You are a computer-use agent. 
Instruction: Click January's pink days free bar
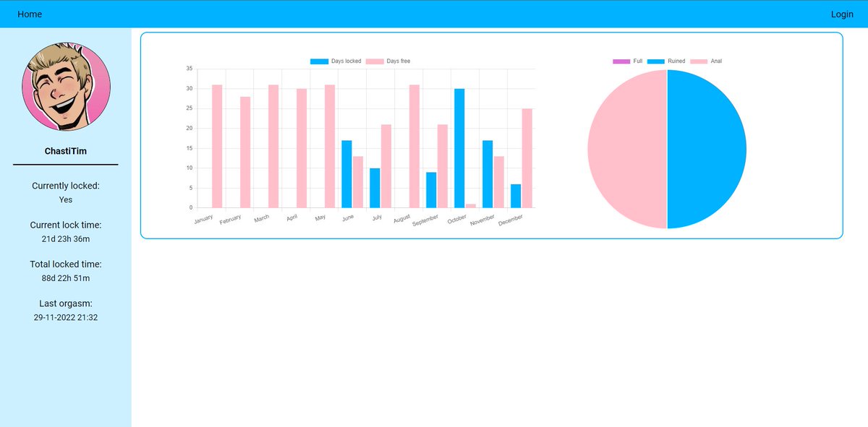click(x=217, y=146)
